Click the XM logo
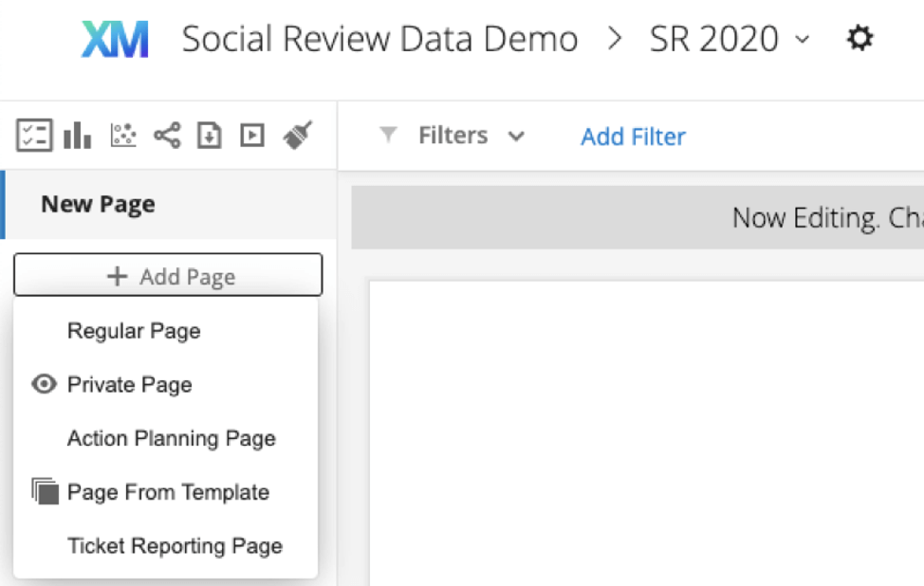 point(114,38)
